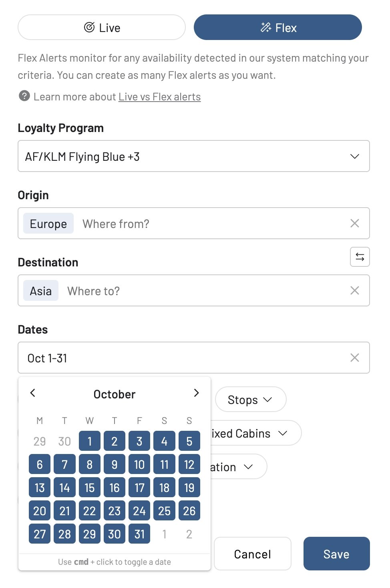Open the Live vs Flex alerts link
Image resolution: width=390 pixels, height=588 pixels.
[x=160, y=97]
